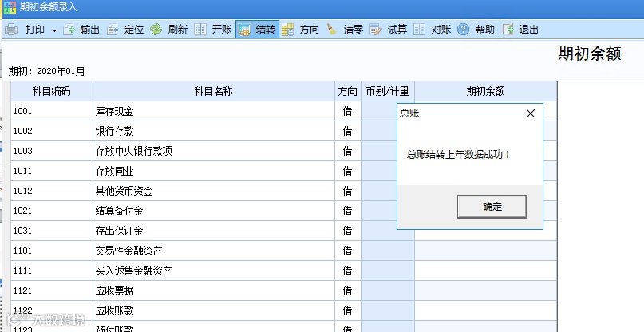Select account code 1101 cell
This screenshot has height=332, width=644.
(x=52, y=251)
